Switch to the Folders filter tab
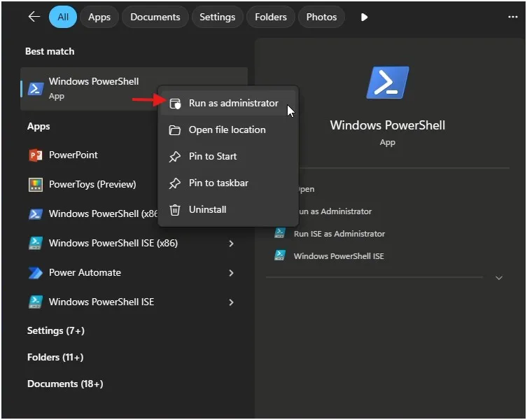527x420 pixels. pos(271,17)
